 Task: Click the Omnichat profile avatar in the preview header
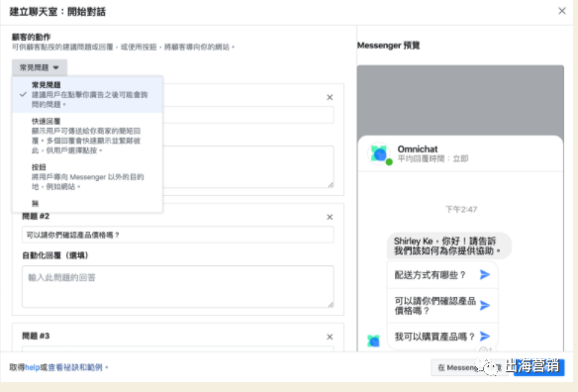tap(379, 153)
